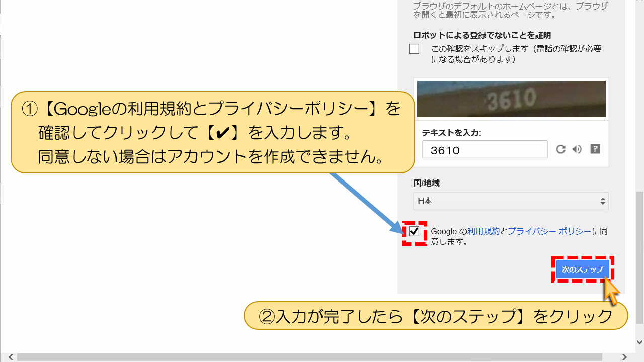Screen dimensions: 644x362
Task: Click the テキストを入力 label
Action: (452, 133)
